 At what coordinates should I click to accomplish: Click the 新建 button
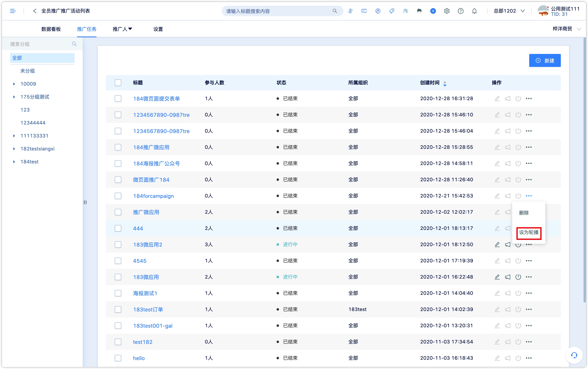545,61
